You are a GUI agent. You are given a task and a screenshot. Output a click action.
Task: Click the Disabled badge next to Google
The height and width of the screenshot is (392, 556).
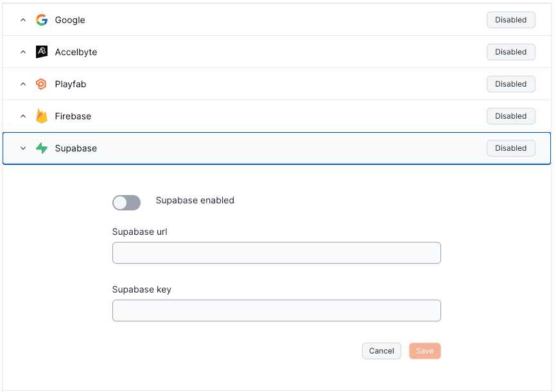[510, 20]
